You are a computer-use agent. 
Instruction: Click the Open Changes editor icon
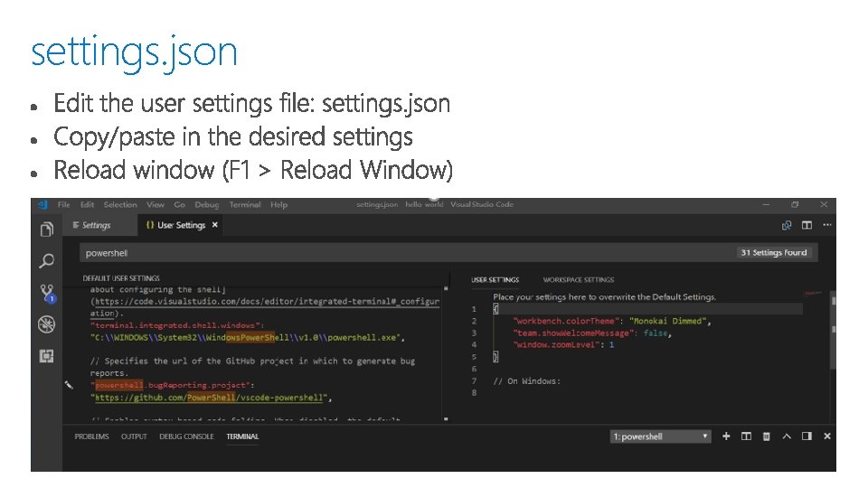pos(786,225)
